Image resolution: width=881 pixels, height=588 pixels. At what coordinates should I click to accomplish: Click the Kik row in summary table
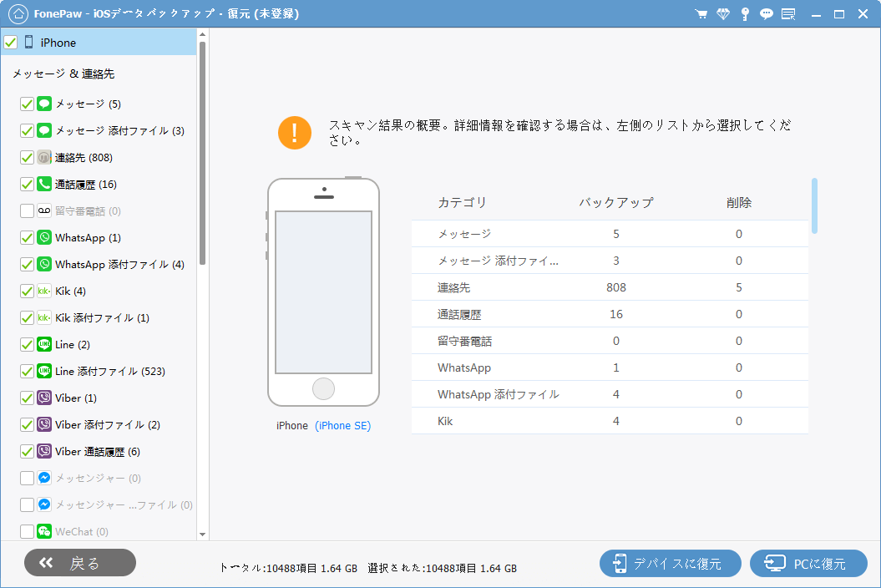click(610, 421)
